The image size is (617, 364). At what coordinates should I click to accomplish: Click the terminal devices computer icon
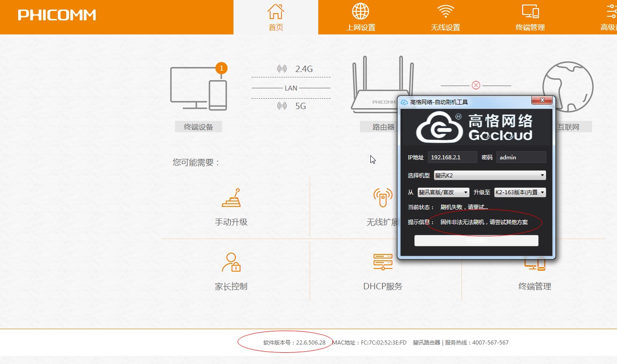tap(199, 88)
